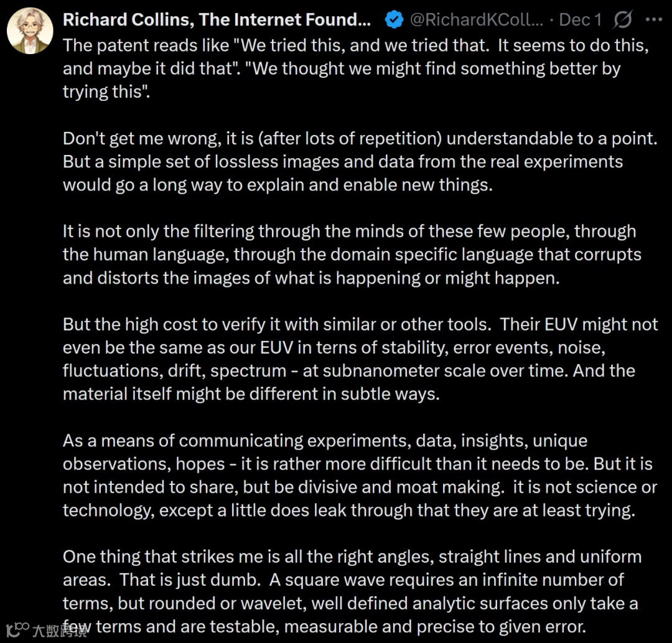Viewport: 672px width, 643px height.
Task: Click the paragraph starting "It is not only the filtering"
Action: 352,255
